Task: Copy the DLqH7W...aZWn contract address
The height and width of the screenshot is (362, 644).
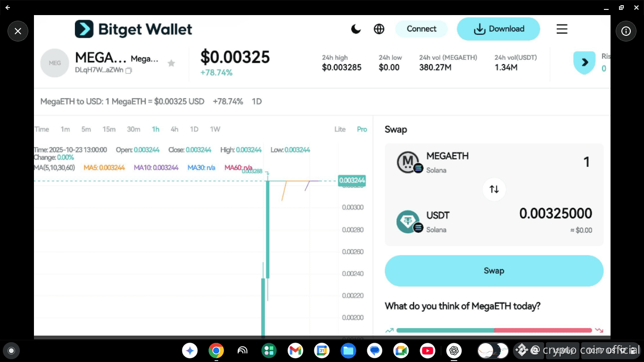Action: (x=129, y=70)
